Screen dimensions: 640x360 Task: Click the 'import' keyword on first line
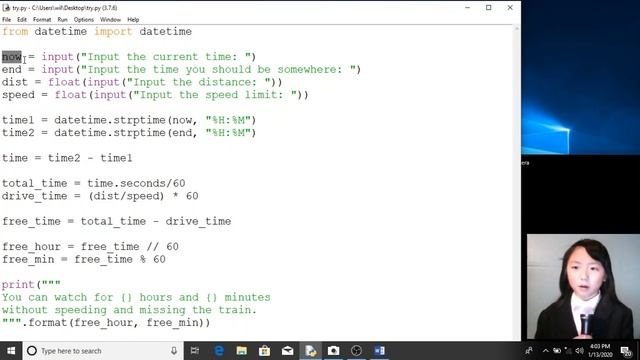pos(113,31)
